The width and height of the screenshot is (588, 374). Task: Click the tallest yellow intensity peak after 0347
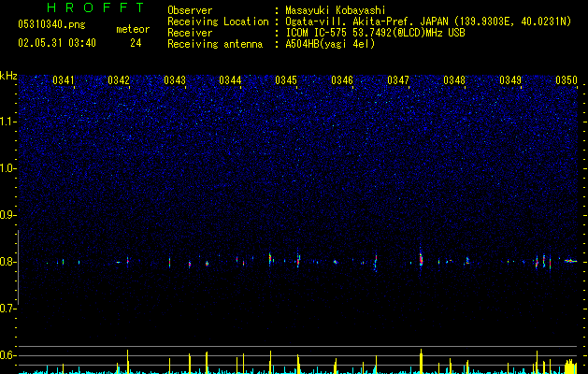pyautogui.click(x=421, y=361)
